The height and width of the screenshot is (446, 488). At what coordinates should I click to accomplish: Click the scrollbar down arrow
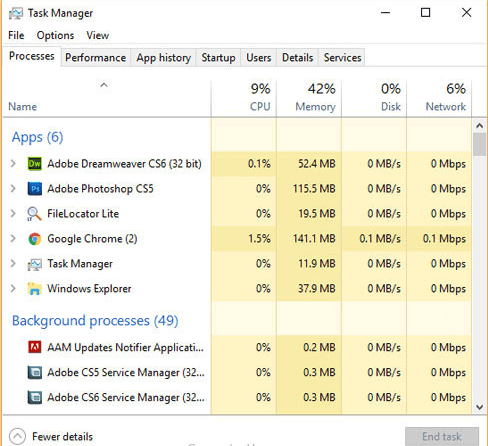(x=480, y=407)
